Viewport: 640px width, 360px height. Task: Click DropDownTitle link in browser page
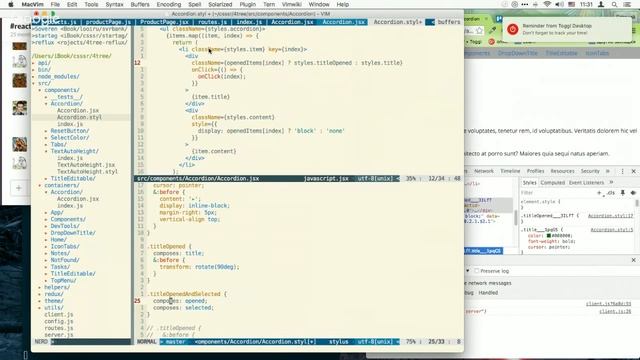(518, 53)
